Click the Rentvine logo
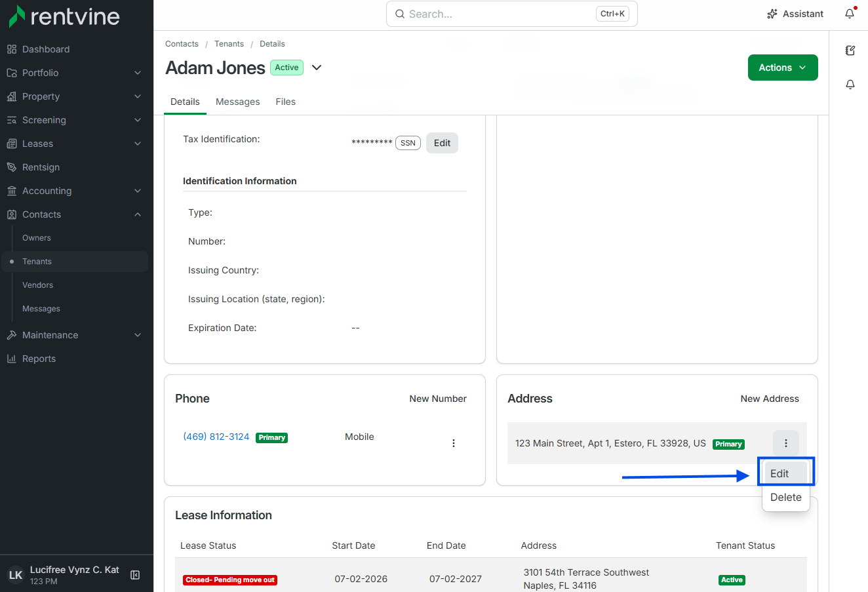868x592 pixels. [x=64, y=16]
